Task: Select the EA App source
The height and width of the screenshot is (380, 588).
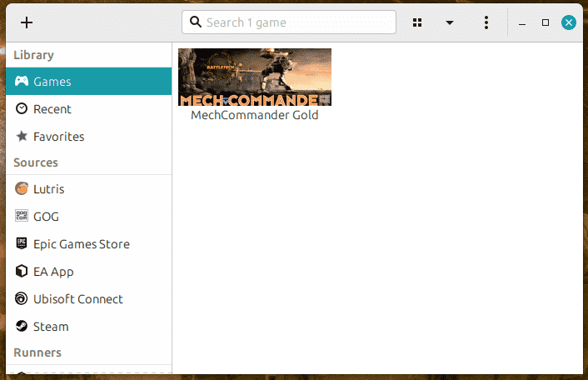Action: 89,271
